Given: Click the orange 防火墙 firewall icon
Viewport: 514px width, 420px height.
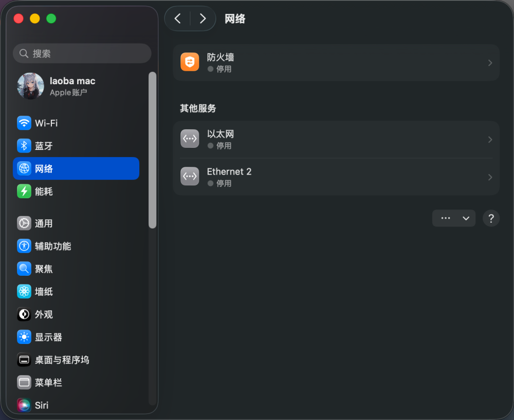Looking at the screenshot, I should tap(190, 62).
